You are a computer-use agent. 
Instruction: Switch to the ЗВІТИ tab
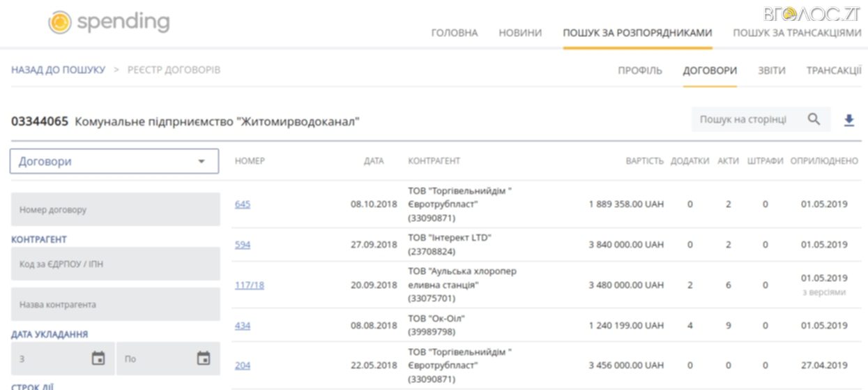(771, 70)
